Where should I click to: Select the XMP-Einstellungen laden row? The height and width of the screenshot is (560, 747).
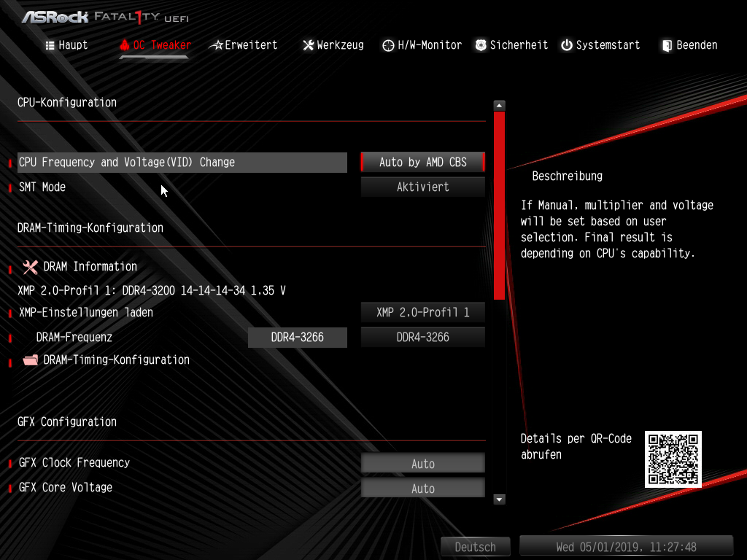(x=86, y=313)
